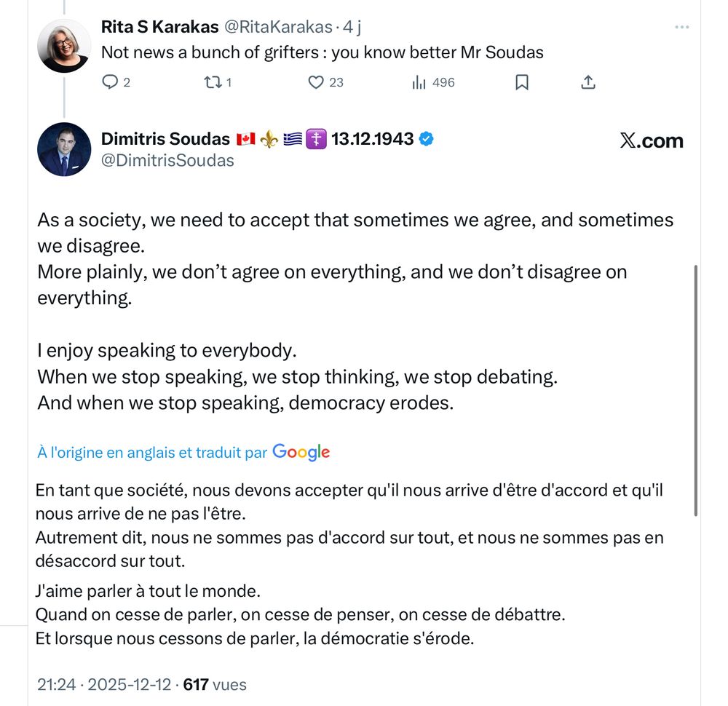Viewport: 728px width, 706px height.
Task: Bookmark Rita Karakas's tweet
Action: point(521,82)
